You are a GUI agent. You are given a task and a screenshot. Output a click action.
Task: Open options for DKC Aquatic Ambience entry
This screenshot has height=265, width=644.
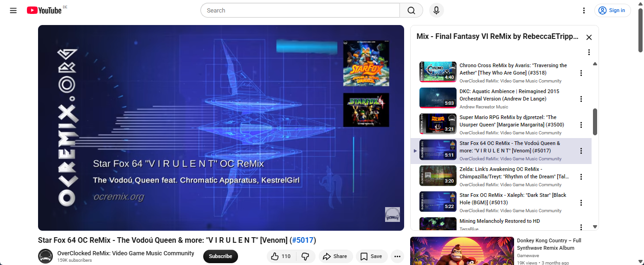[x=581, y=99]
